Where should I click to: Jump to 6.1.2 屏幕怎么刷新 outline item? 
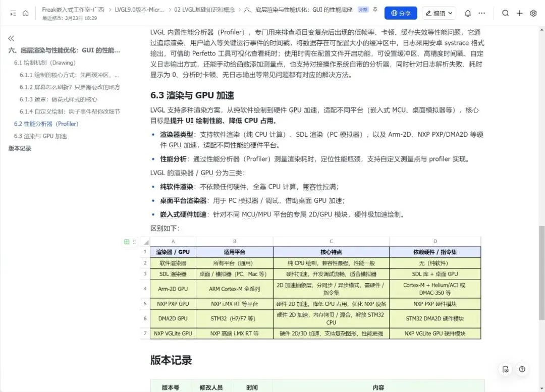click(x=70, y=87)
